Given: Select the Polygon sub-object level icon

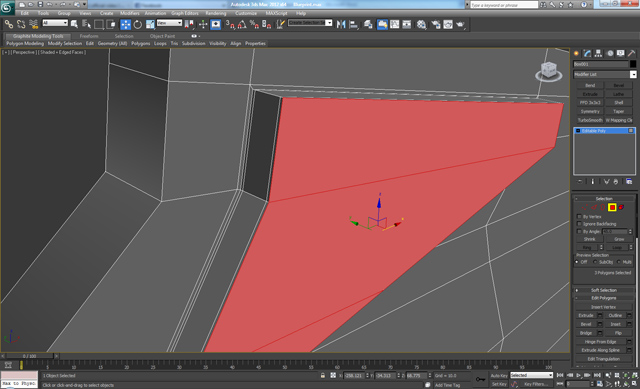Looking at the screenshot, I should 612,207.
